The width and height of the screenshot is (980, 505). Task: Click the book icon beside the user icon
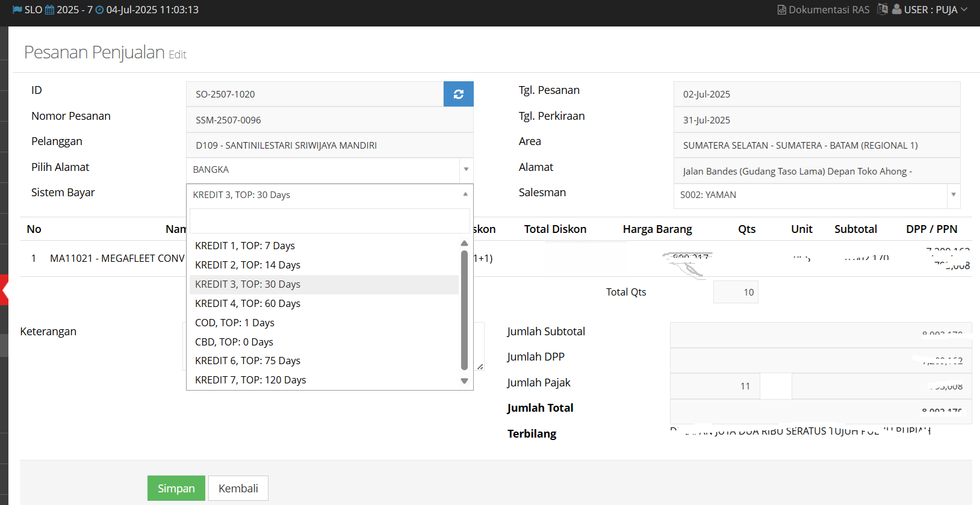882,9
